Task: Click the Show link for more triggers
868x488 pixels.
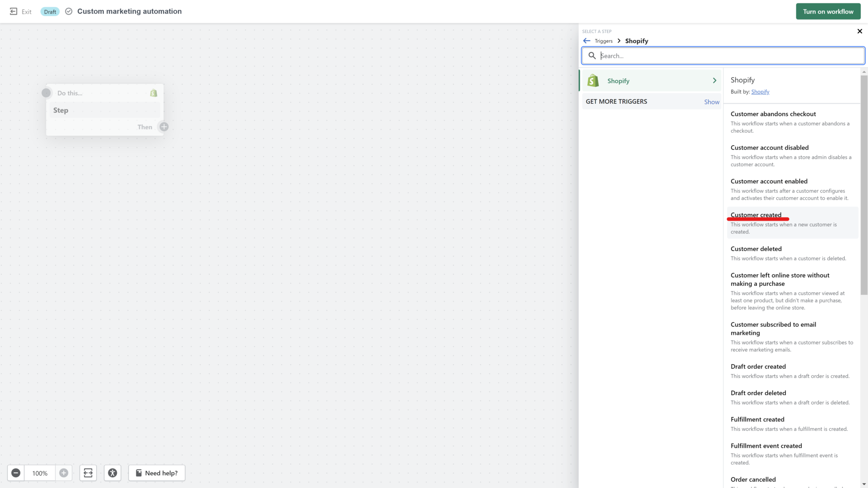Action: click(711, 101)
